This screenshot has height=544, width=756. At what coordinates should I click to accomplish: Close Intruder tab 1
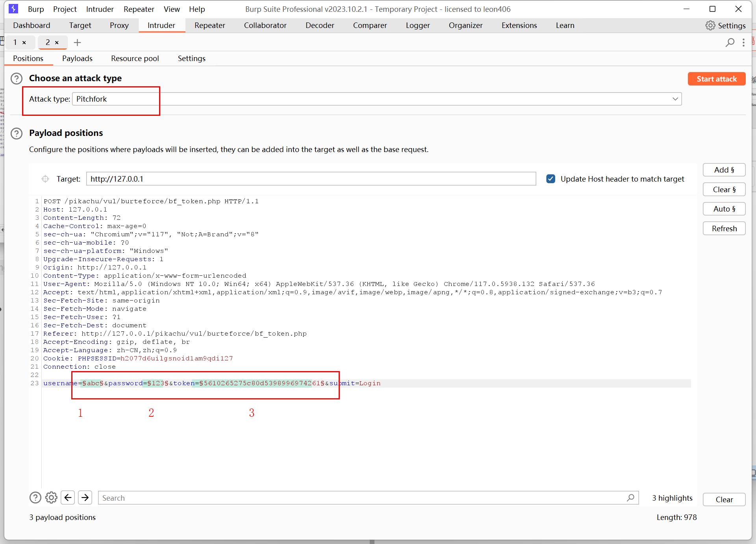(x=24, y=43)
